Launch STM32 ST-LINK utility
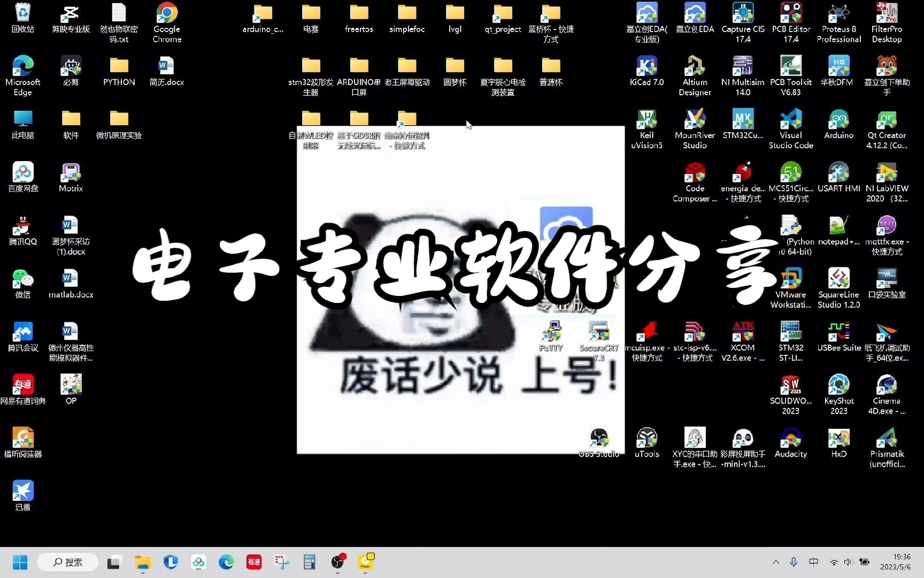This screenshot has width=924, height=578. 791,340
